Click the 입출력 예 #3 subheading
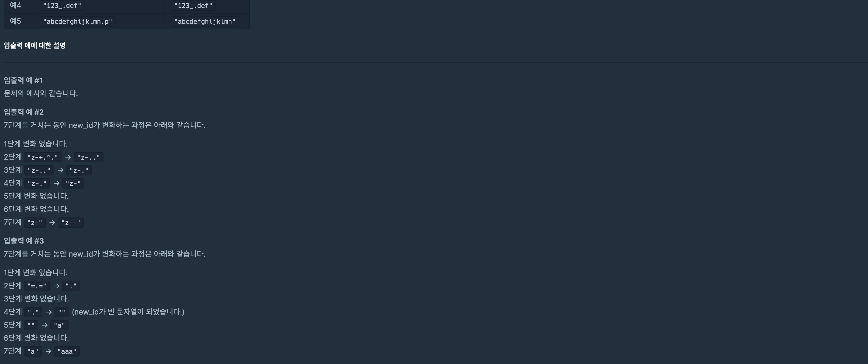This screenshot has height=364, width=868. [x=24, y=241]
